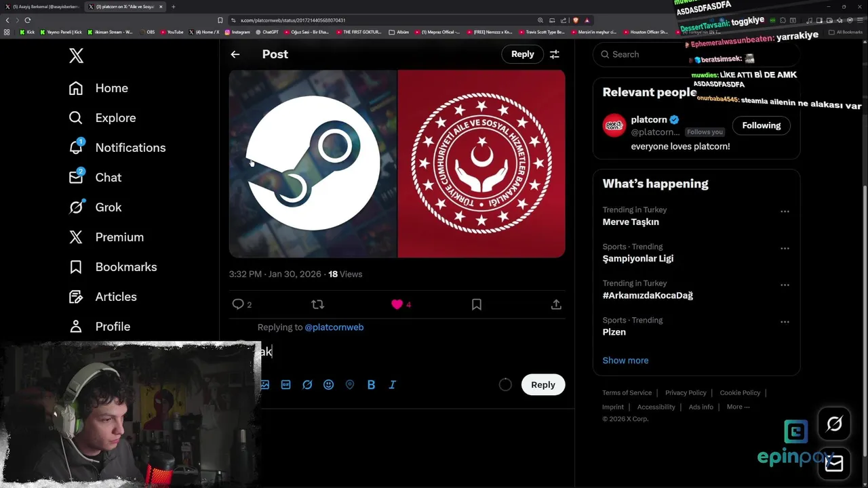868x488 pixels.
Task: Click the comment bubble icon
Action: point(238,304)
